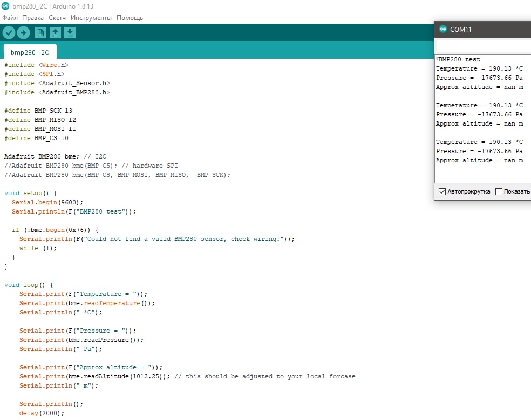Click the '#include <Wire.h>' line

coord(36,65)
